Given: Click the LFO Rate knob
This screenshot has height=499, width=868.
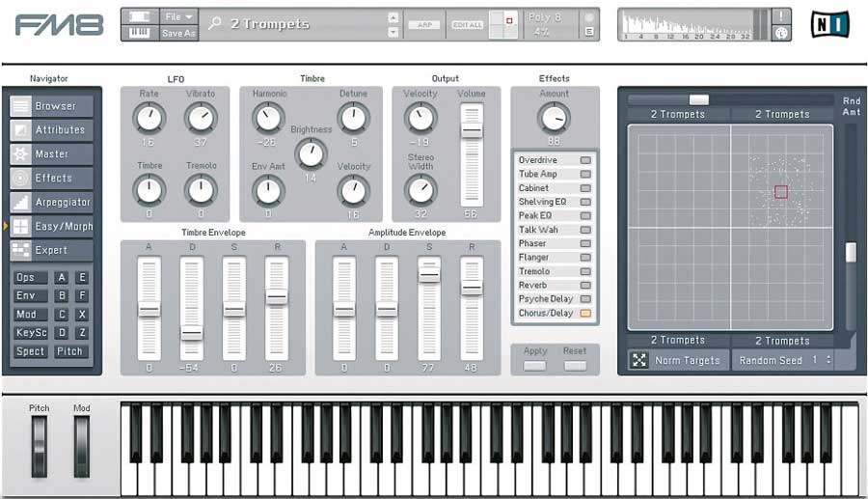Looking at the screenshot, I should 149,118.
